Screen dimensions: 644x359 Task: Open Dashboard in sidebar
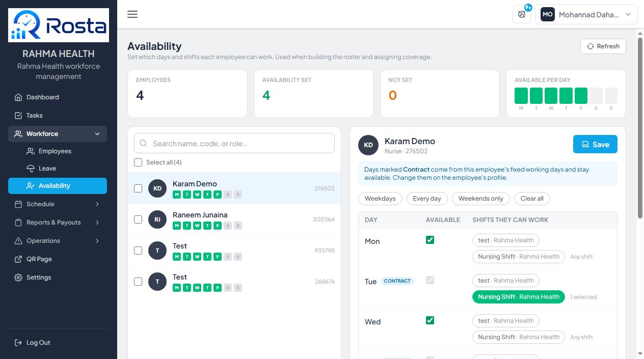point(58,97)
